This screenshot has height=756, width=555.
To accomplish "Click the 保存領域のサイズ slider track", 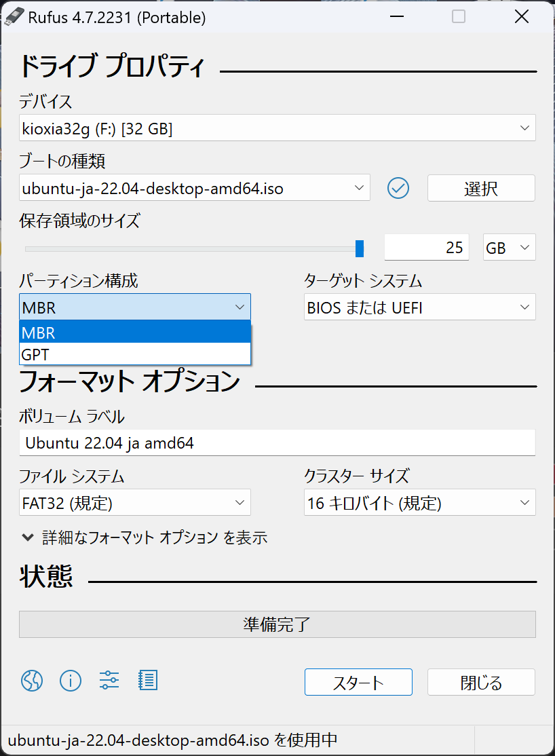I will tap(193, 249).
